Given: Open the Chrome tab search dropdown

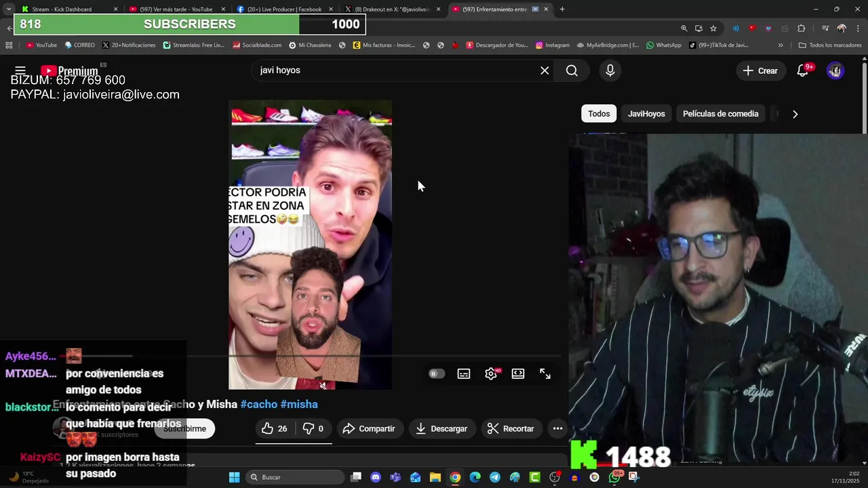Looking at the screenshot, I should pyautogui.click(x=8, y=9).
